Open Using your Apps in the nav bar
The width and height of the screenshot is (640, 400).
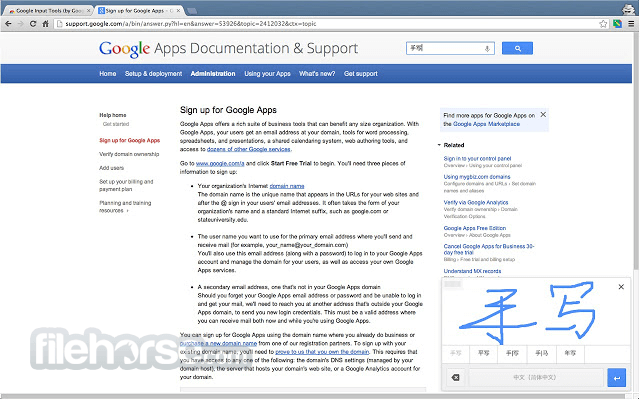[x=267, y=74]
